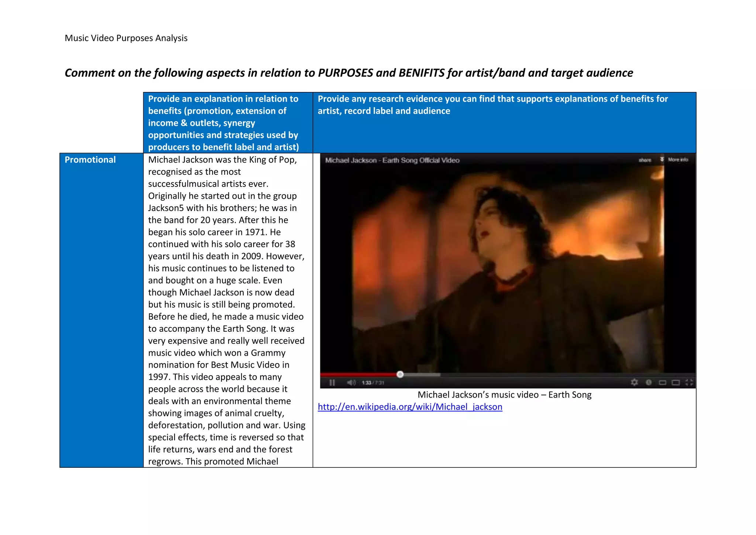Click the video title Earth Song Official Video
The image size is (756, 535).
[392, 160]
